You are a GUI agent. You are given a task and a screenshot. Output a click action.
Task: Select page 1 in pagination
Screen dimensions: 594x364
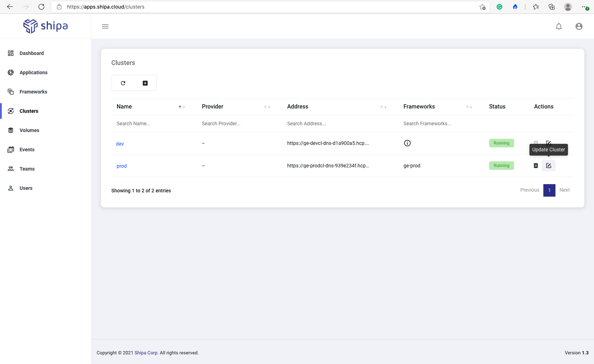(x=549, y=190)
